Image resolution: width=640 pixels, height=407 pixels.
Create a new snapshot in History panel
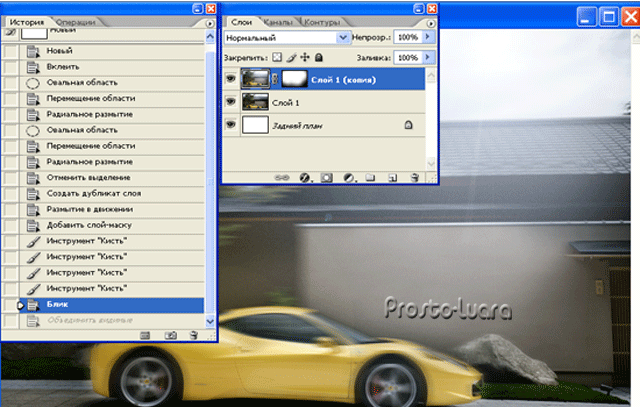[171, 336]
